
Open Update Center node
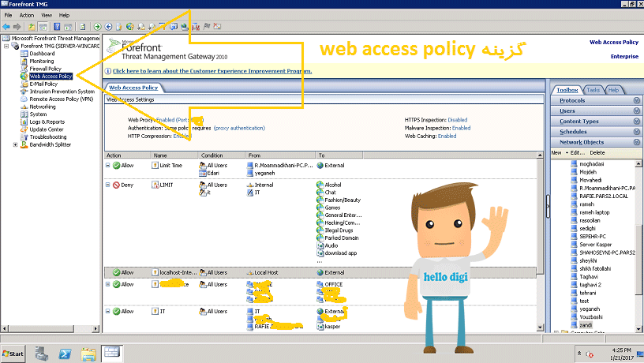point(47,129)
